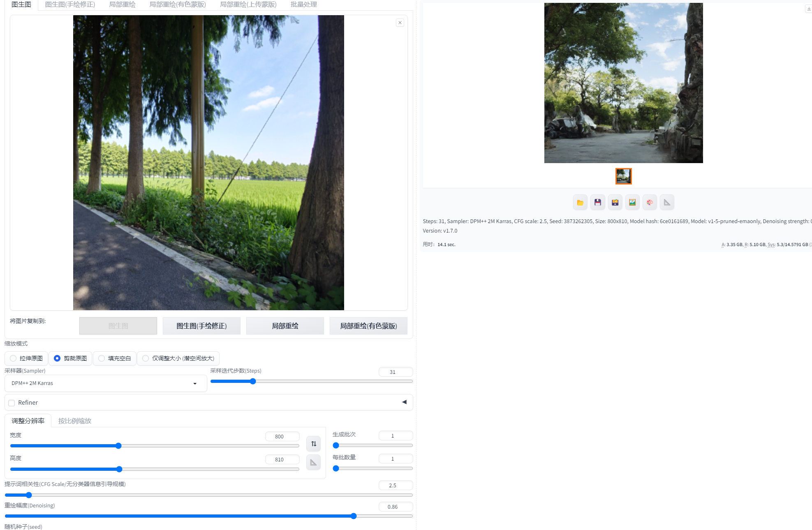Copy image to 局部重绘 button
Viewport: 812px width, 530px height.
[285, 326]
